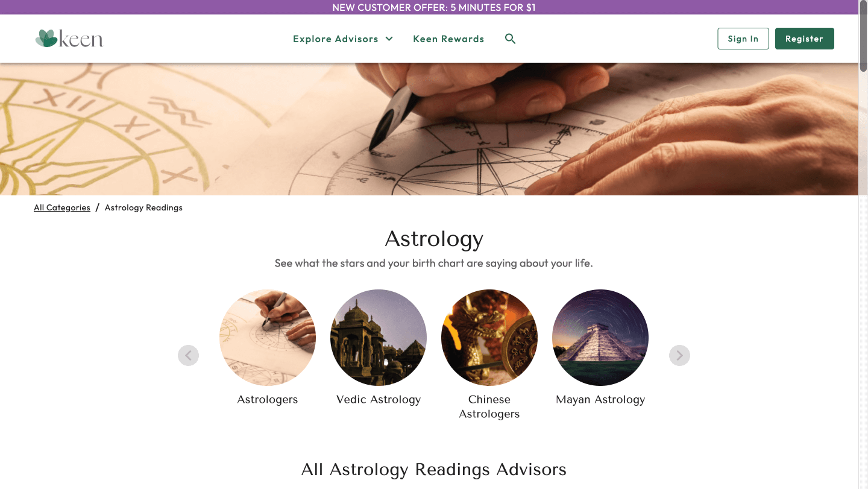The height and width of the screenshot is (489, 868).
Task: Open Keen Rewards menu item
Action: pyautogui.click(x=448, y=39)
